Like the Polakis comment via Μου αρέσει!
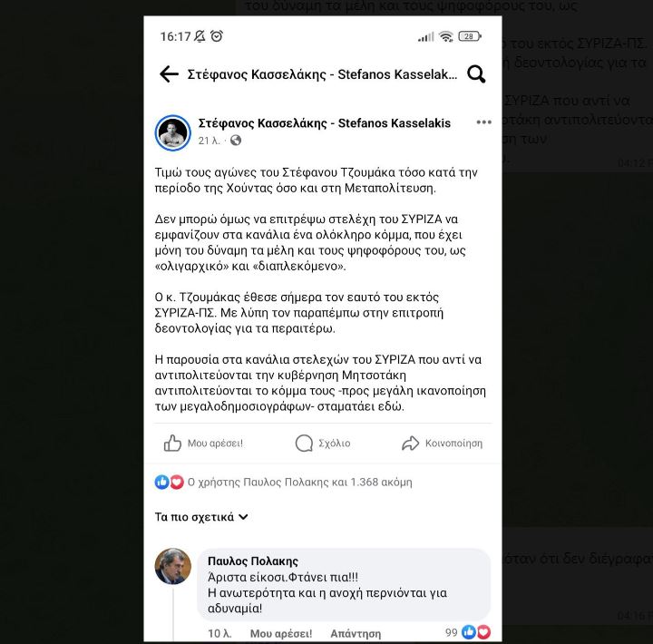 (x=281, y=634)
